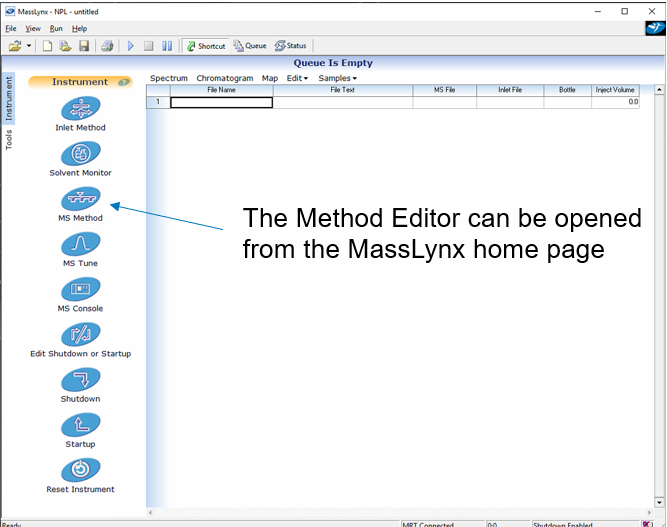Click the Reset Instrument icon
This screenshot has width=667, height=527.
(80, 470)
